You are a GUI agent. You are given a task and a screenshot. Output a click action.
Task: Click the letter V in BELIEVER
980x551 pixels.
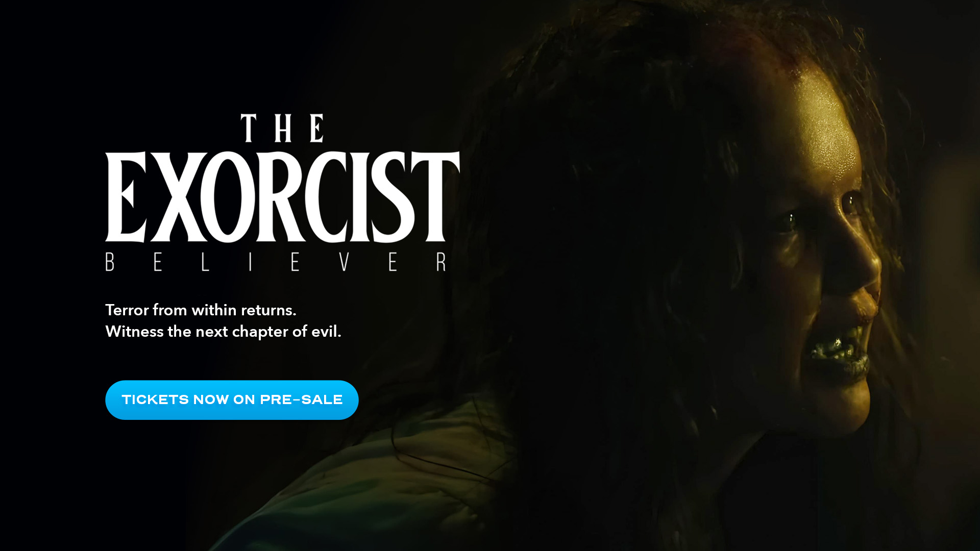coord(344,262)
